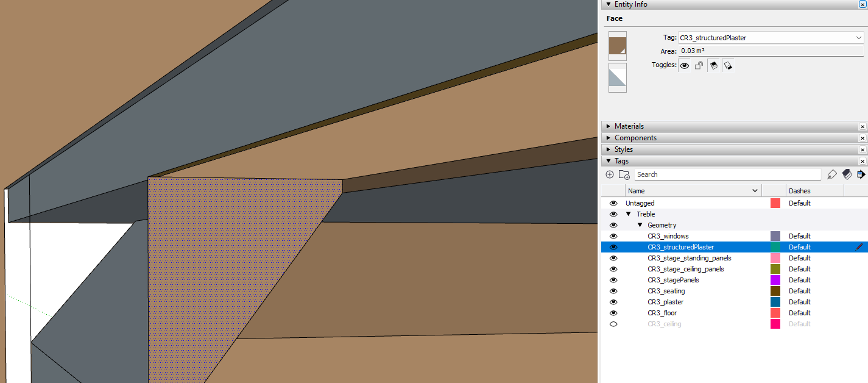Hide the CR3_stage_standing_panels tag
Viewport: 868px width, 383px height.
point(613,258)
